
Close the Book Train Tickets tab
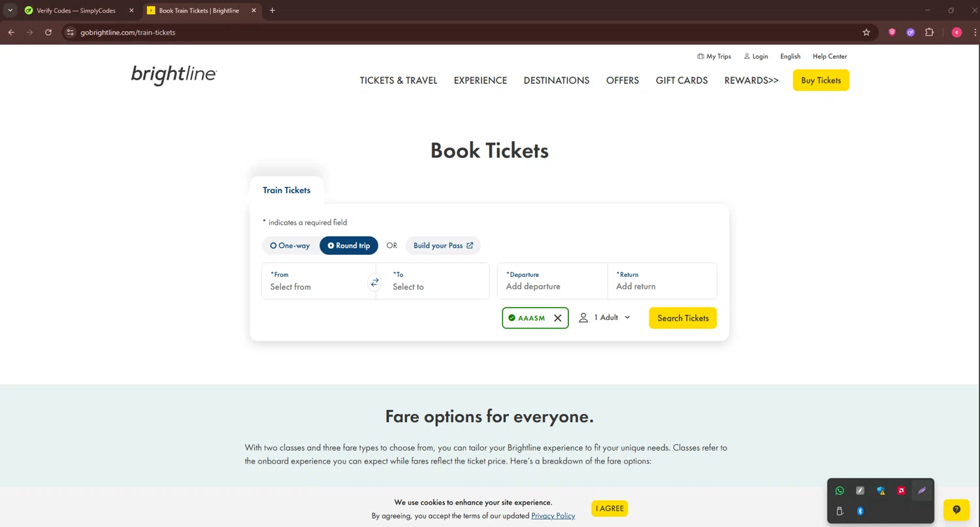(253, 10)
